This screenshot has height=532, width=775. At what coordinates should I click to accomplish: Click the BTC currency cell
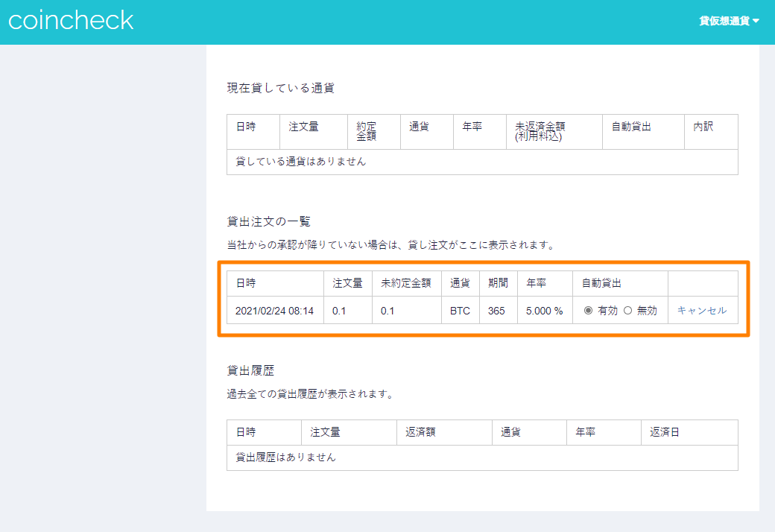point(461,311)
